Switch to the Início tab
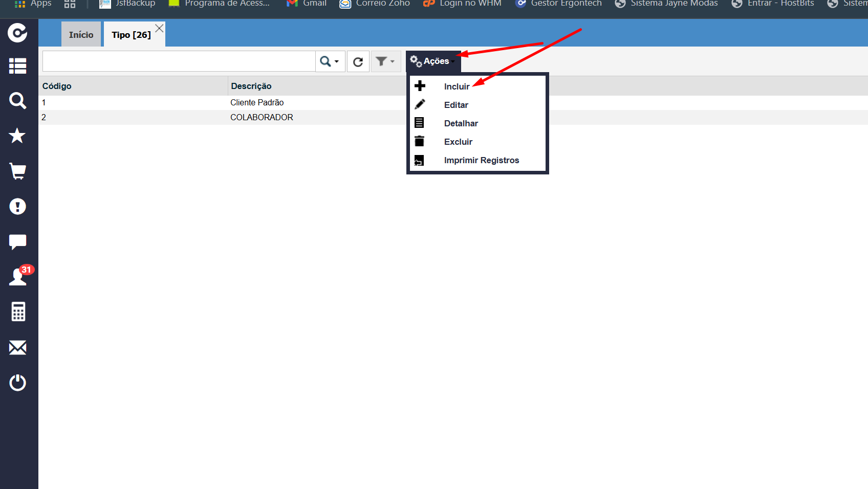 pos(81,35)
